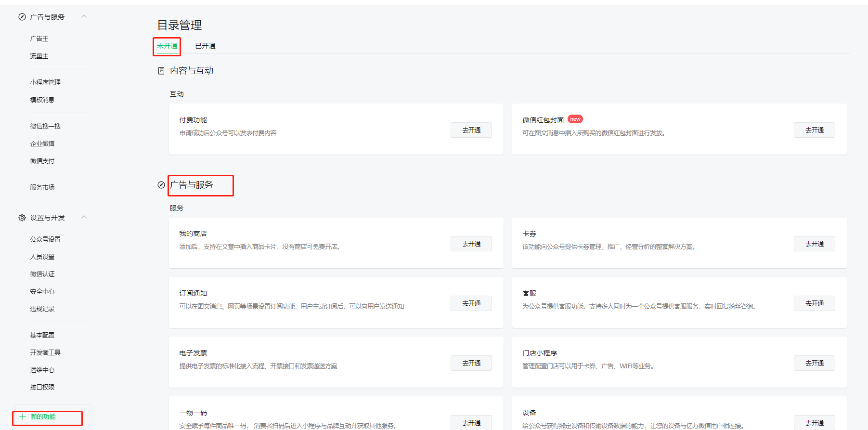This screenshot has height=430, width=868.
Task: Switch to the 未开通 tab
Action: pyautogui.click(x=167, y=46)
